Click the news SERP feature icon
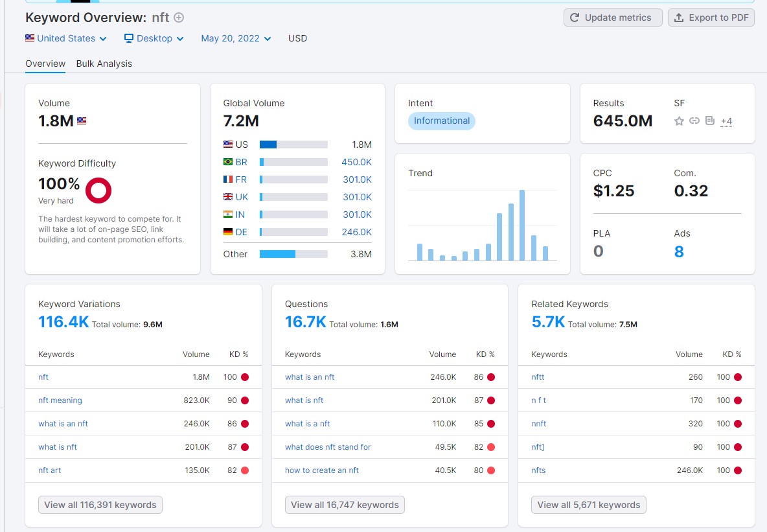 (710, 121)
